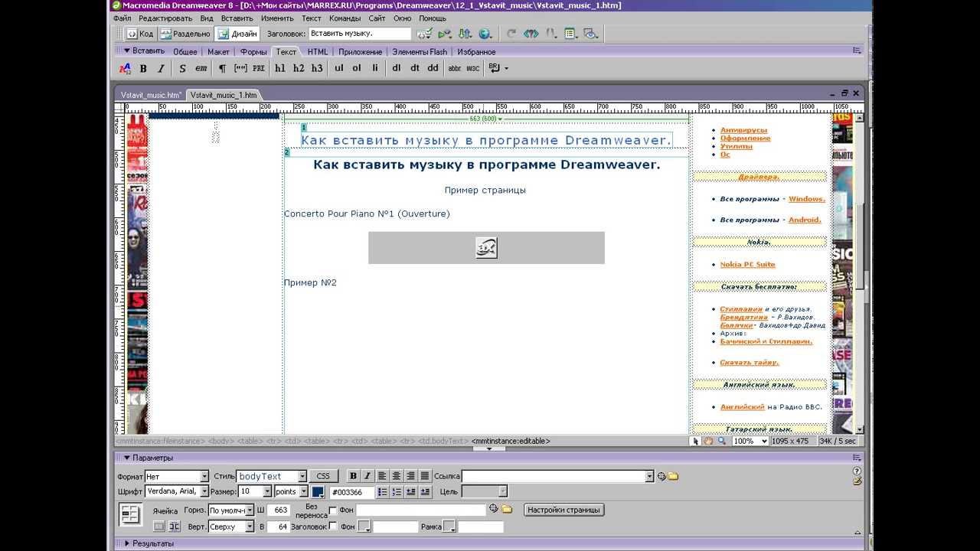
Task: Insert Strong tag with S icon
Action: coord(182,68)
